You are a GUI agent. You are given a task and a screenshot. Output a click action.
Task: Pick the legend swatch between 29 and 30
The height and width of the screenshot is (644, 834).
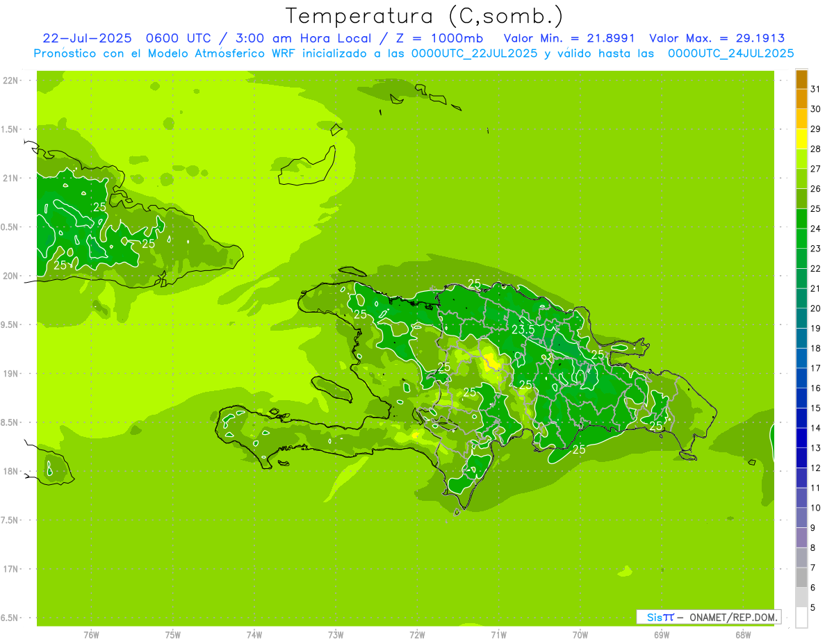coord(801,119)
